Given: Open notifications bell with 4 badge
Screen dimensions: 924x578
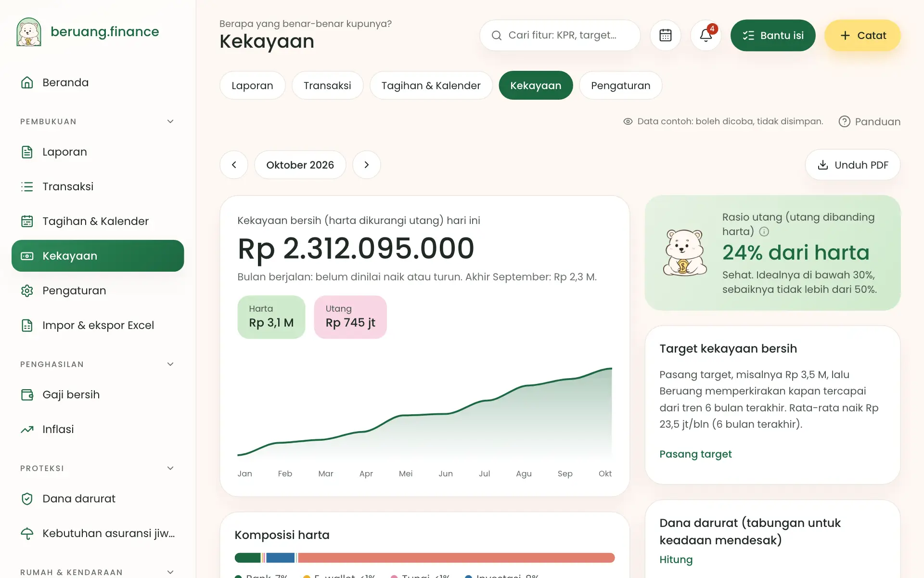Looking at the screenshot, I should click(706, 35).
